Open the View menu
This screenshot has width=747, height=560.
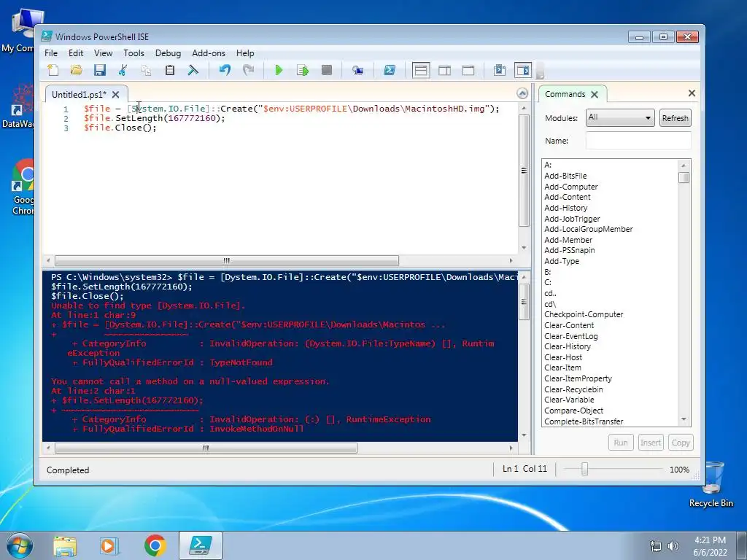pyautogui.click(x=103, y=53)
